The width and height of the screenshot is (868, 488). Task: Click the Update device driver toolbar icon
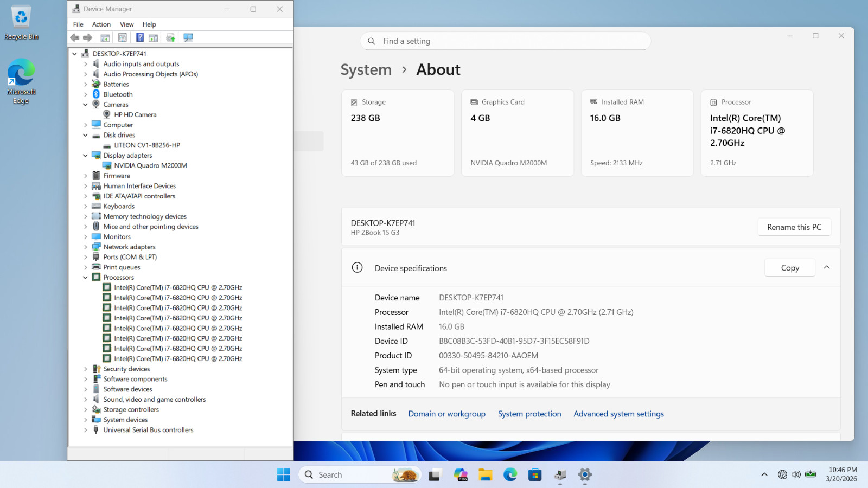coord(170,37)
